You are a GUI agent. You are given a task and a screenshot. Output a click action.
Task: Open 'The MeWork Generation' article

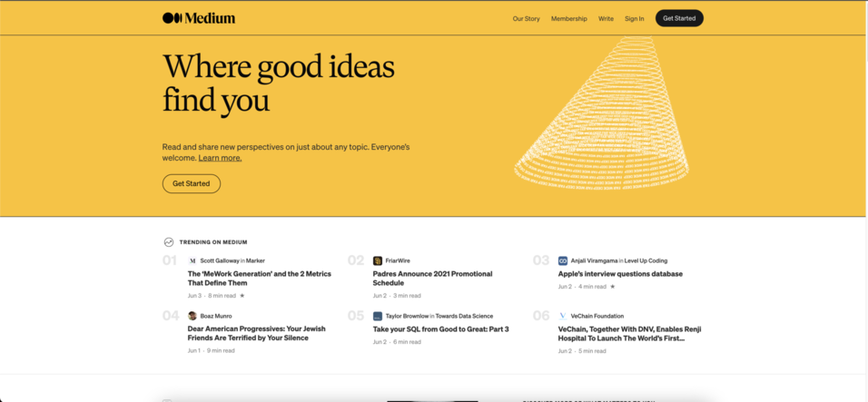260,279
